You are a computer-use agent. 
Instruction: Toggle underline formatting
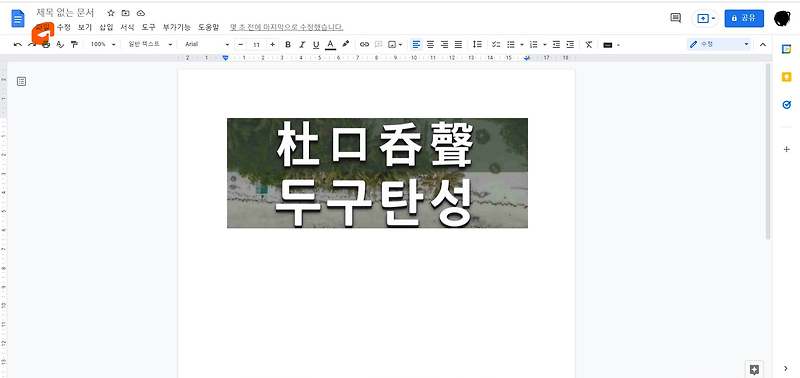pos(316,45)
